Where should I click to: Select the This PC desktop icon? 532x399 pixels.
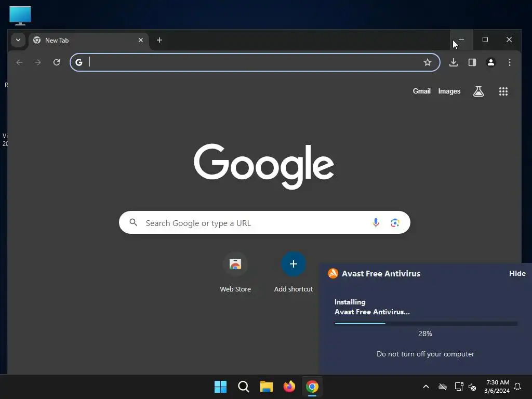point(20,16)
